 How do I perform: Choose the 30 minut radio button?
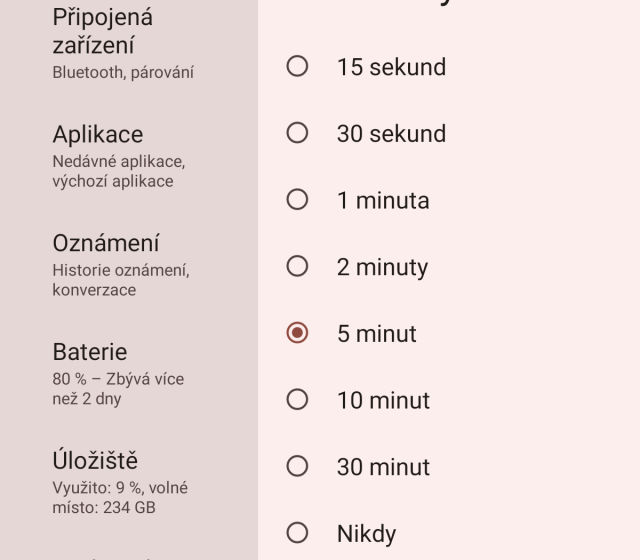(297, 466)
